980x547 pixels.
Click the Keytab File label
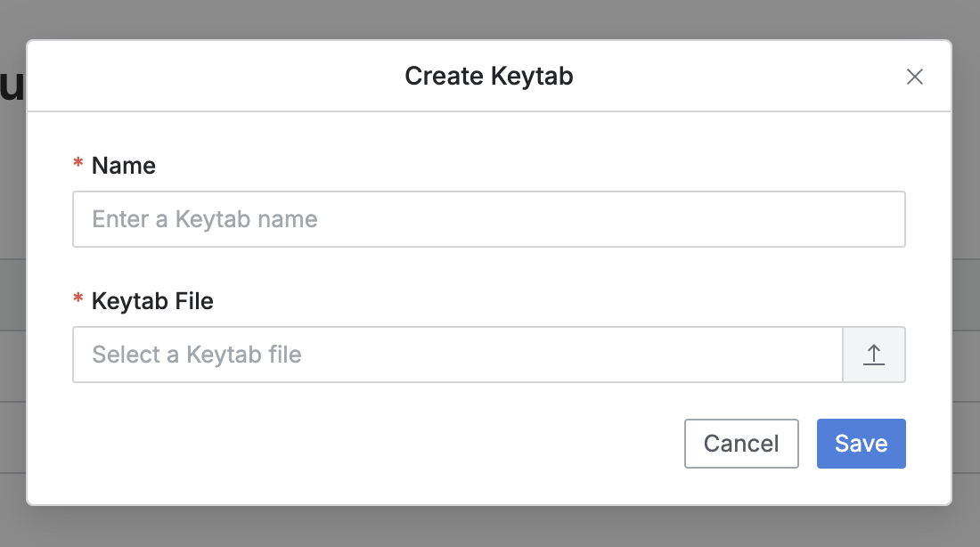(x=152, y=301)
